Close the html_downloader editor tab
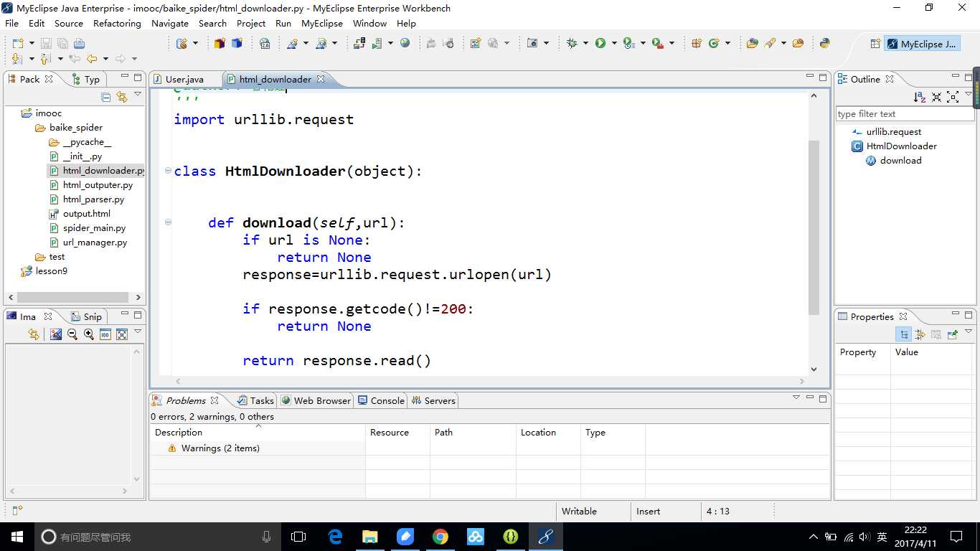 (x=321, y=79)
